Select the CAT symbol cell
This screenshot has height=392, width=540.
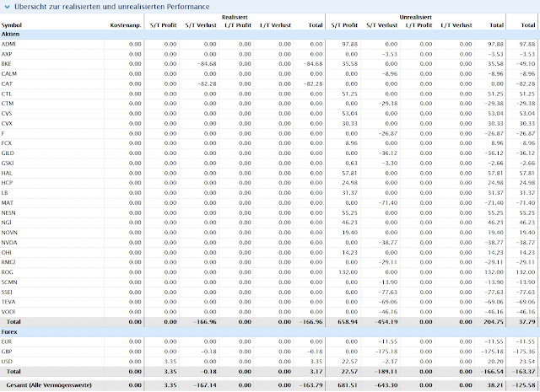(x=7, y=83)
